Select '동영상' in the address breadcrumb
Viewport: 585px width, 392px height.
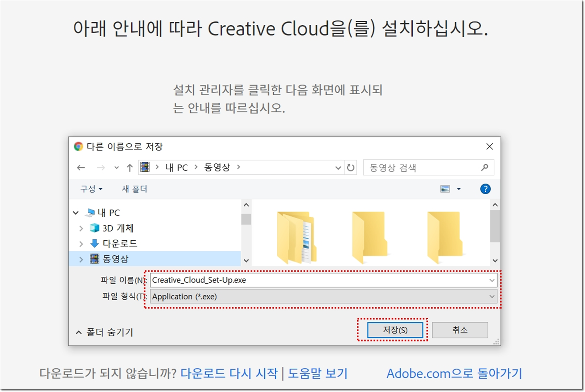217,167
